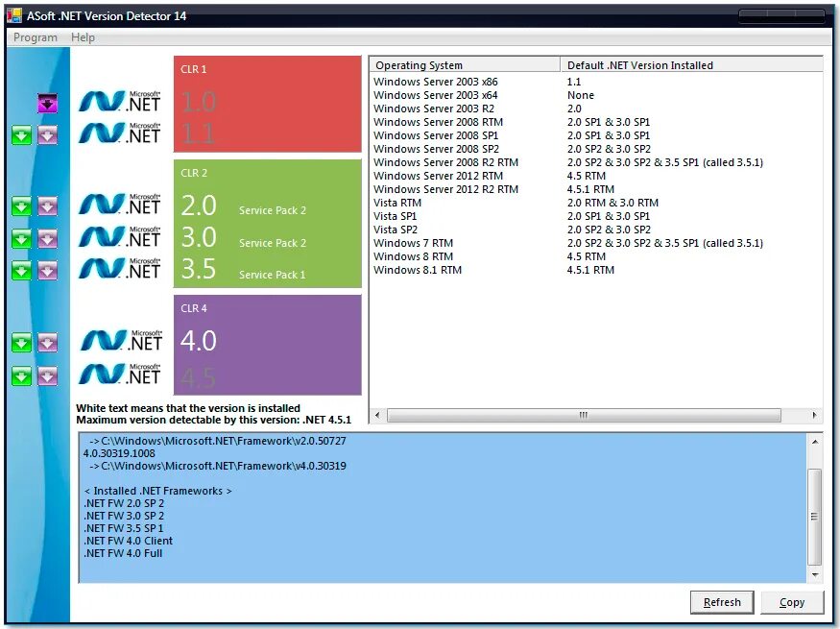This screenshot has width=840, height=629.
Task: Click the green download arrow beside .NET 4.0
Action: point(21,343)
